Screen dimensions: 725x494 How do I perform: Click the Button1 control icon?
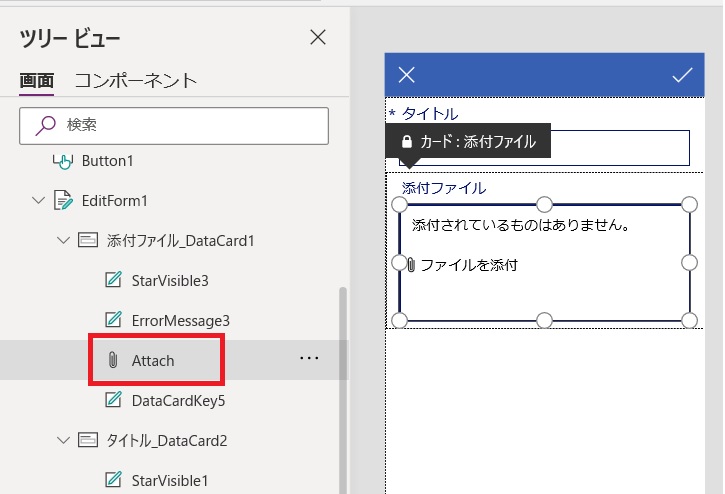63,161
